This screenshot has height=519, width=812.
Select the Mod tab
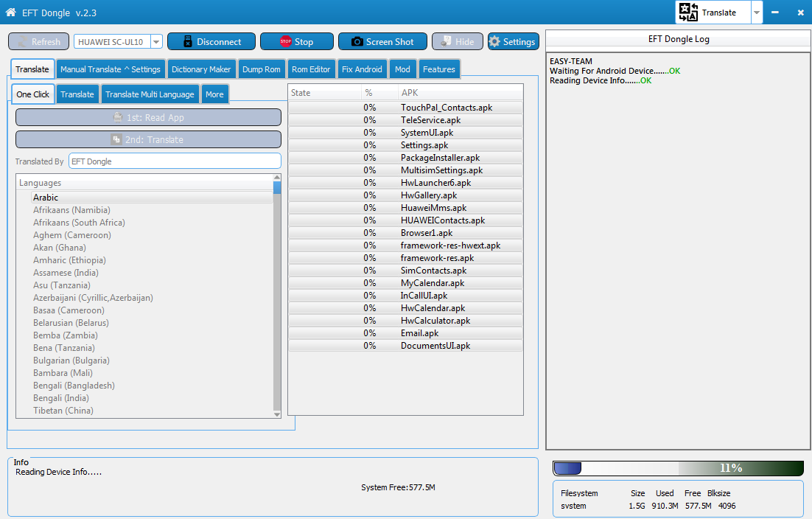pyautogui.click(x=402, y=69)
